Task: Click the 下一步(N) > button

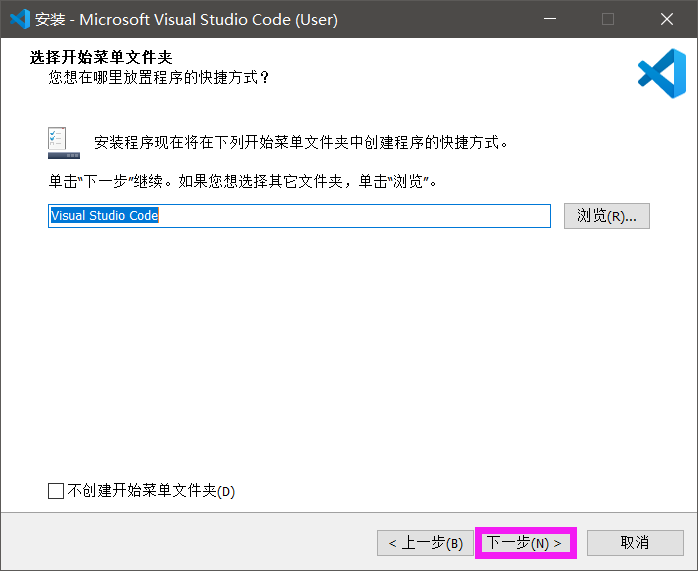Action: pos(525,543)
